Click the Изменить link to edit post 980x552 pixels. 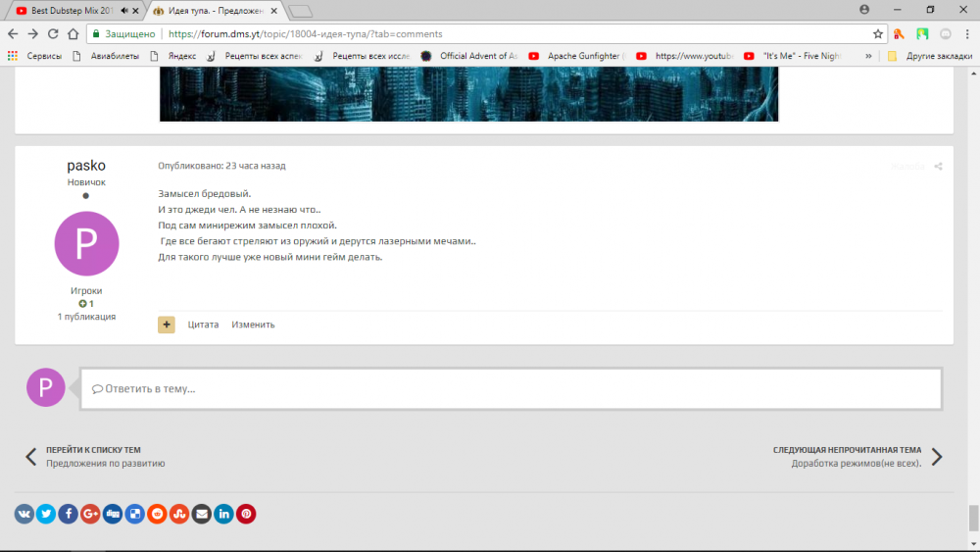253,325
